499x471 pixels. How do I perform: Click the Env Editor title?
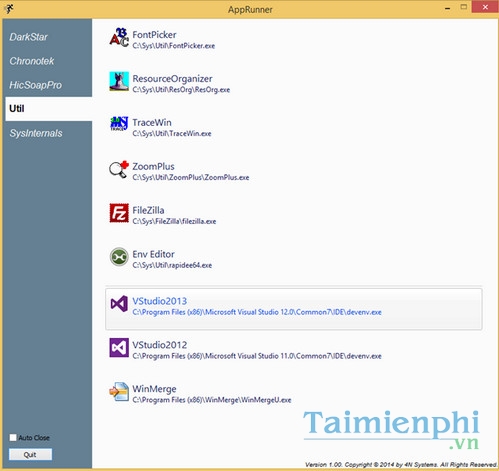pyautogui.click(x=153, y=254)
